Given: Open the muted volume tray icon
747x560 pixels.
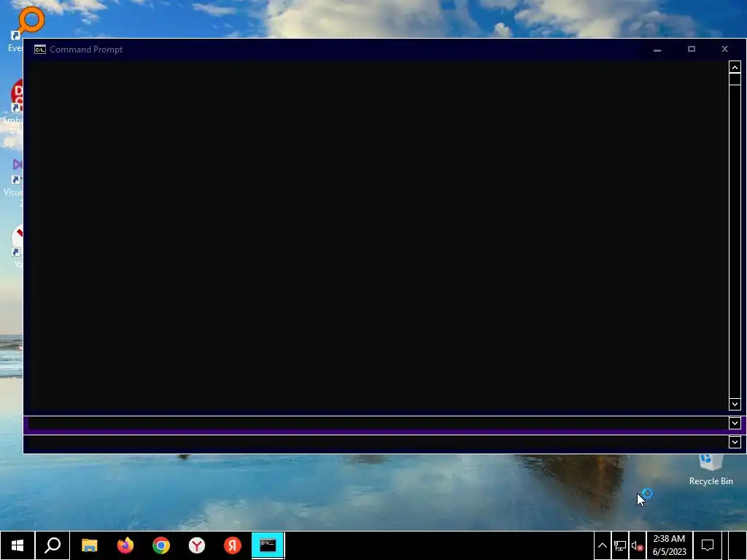Looking at the screenshot, I should tap(638, 546).
